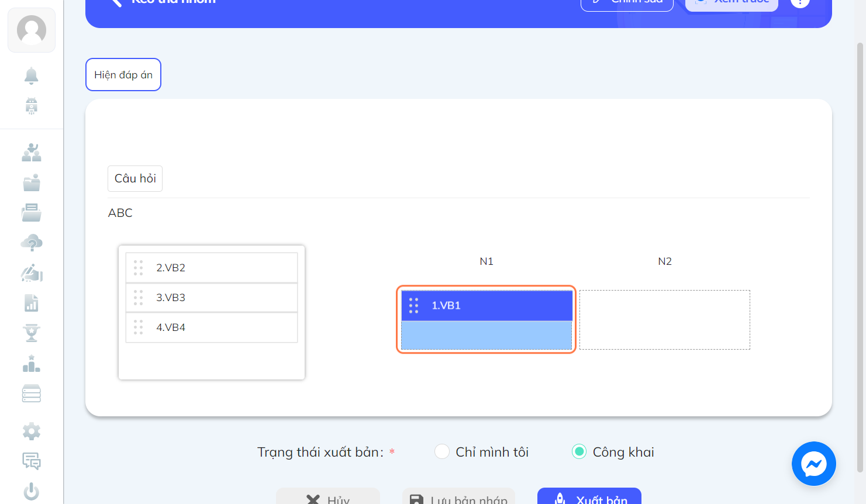Click the 2.VB2 drag item

tap(212, 268)
